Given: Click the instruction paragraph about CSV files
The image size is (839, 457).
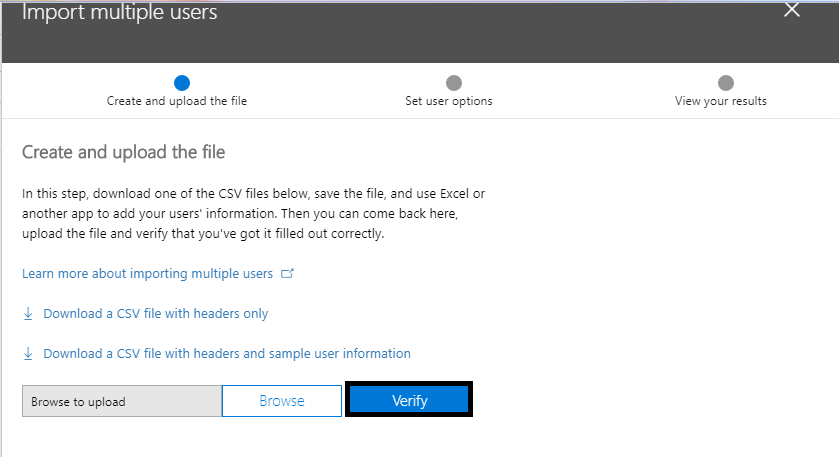Looking at the screenshot, I should (253, 213).
